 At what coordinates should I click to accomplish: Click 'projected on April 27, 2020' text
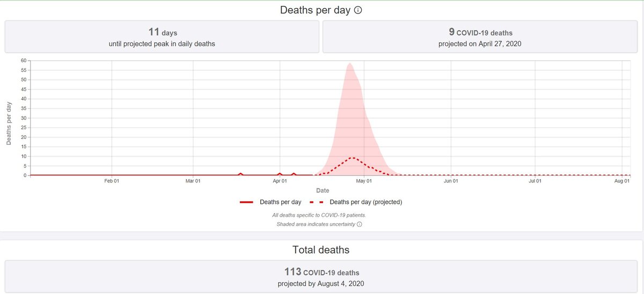coord(480,44)
